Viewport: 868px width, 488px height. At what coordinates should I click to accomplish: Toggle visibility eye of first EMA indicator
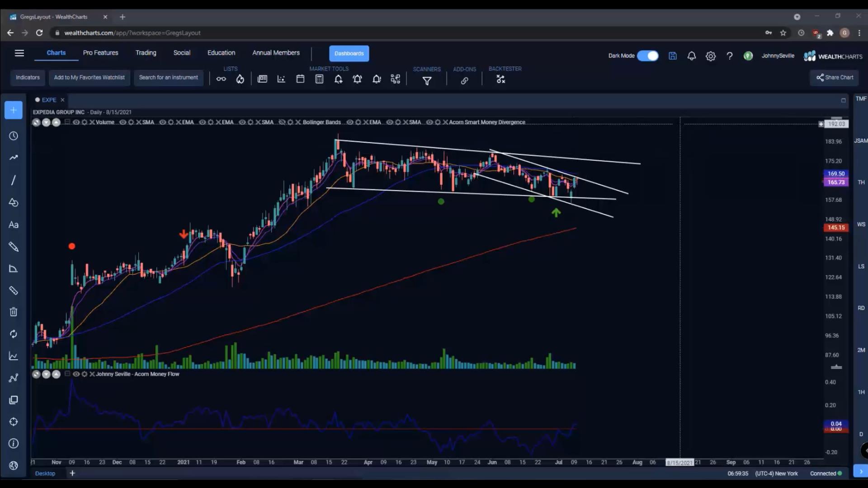pos(162,122)
